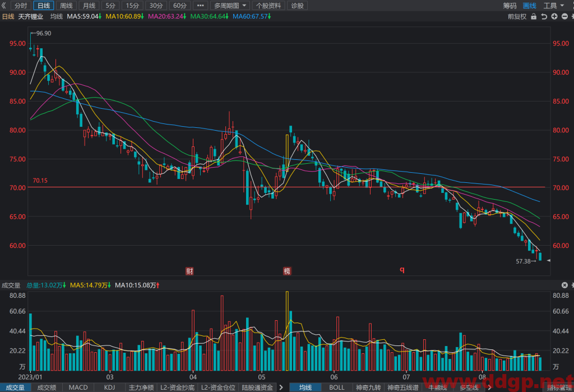Viewport: 574px width, 392px height.
Task: Select the 神奇五线谱 indicator
Action: (402, 388)
